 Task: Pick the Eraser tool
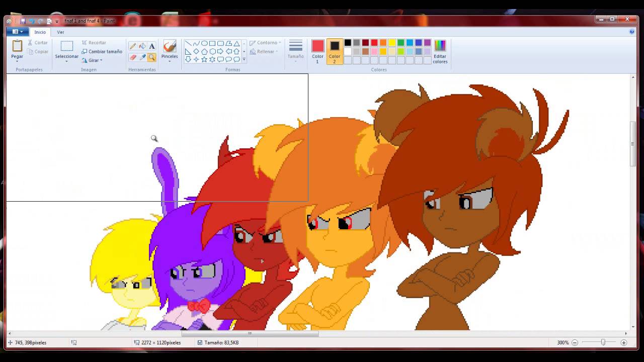[133, 57]
